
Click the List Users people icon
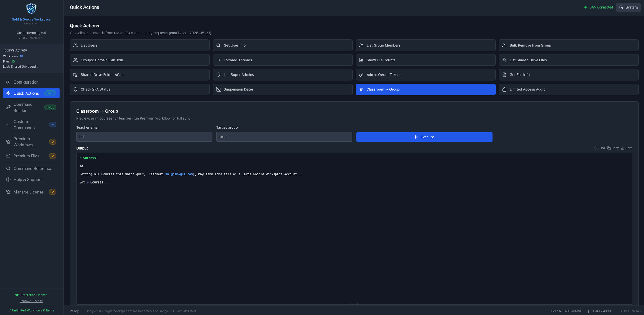click(75, 45)
